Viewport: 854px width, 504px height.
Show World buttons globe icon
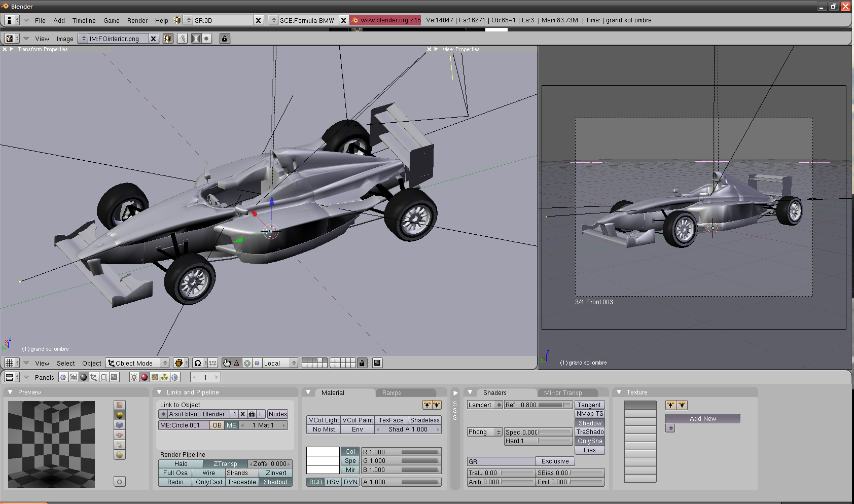[x=175, y=377]
